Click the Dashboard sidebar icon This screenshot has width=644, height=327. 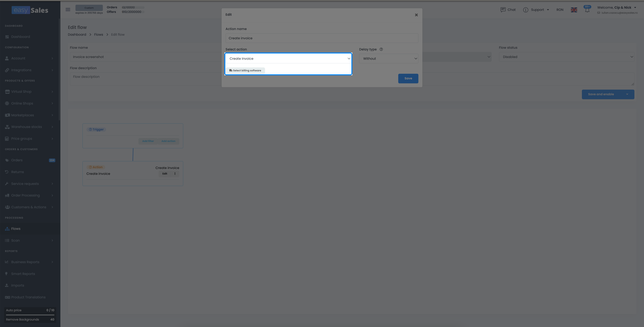point(7,37)
